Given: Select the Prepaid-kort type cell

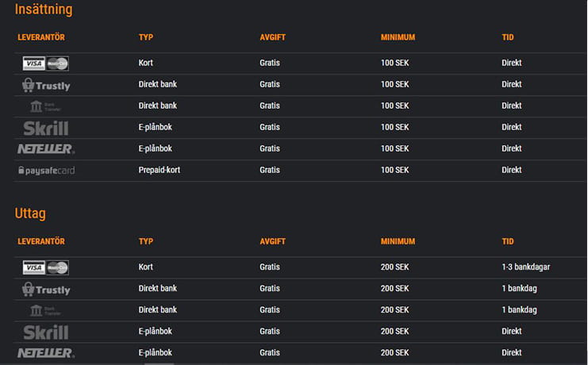Looking at the screenshot, I should tap(159, 170).
